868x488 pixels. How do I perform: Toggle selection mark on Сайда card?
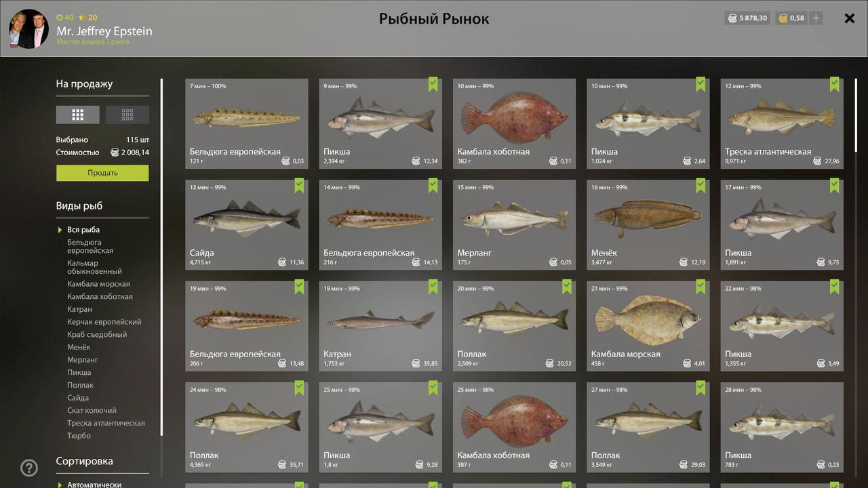(x=300, y=186)
